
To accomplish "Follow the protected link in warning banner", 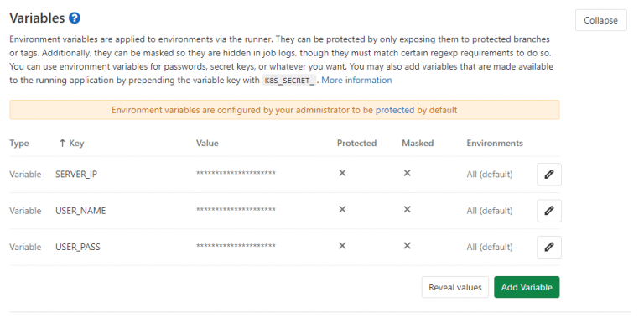I will coord(395,110).
